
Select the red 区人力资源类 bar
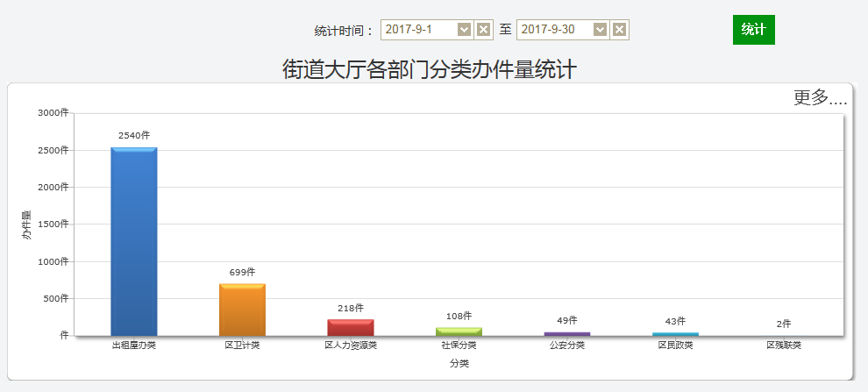351,327
